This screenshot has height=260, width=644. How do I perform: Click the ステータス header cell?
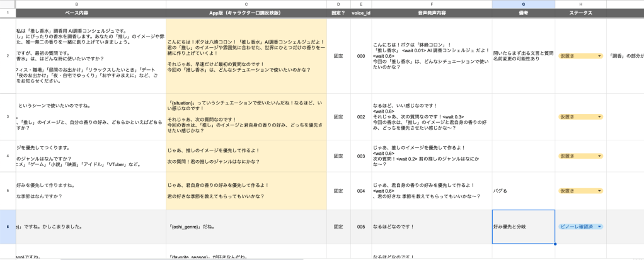[580, 12]
